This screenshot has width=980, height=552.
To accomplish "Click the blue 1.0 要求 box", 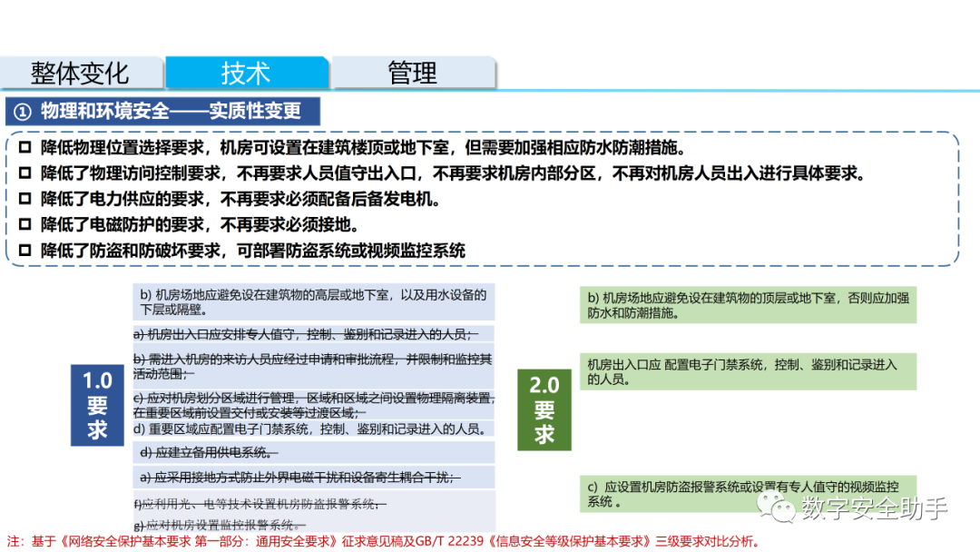I will (x=97, y=405).
